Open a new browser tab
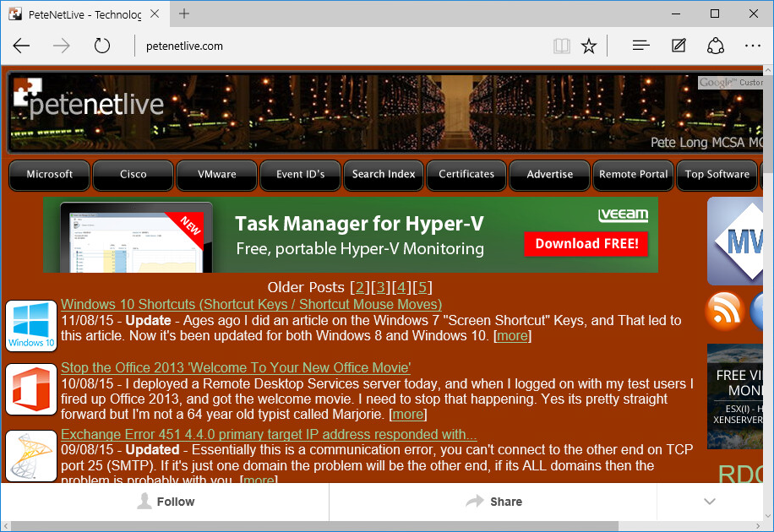 [184, 14]
